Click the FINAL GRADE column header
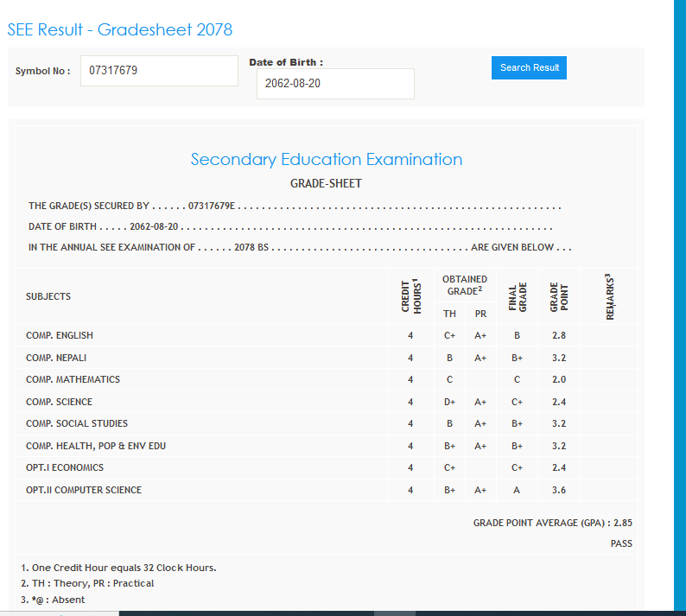 pos(517,296)
